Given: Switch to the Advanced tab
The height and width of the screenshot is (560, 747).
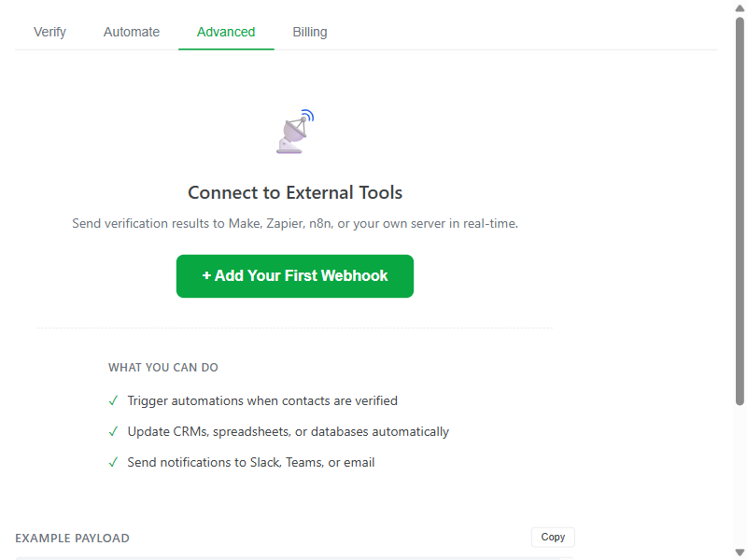Looking at the screenshot, I should click(226, 32).
